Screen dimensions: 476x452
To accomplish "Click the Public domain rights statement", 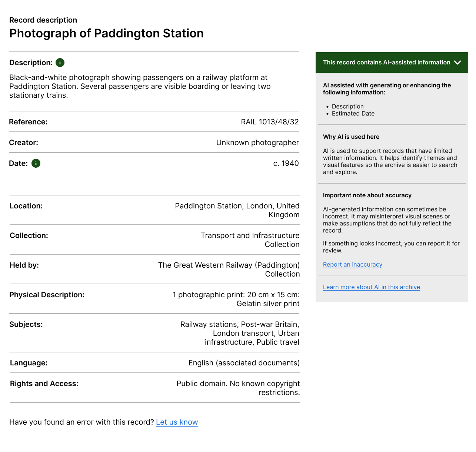I will [238, 388].
